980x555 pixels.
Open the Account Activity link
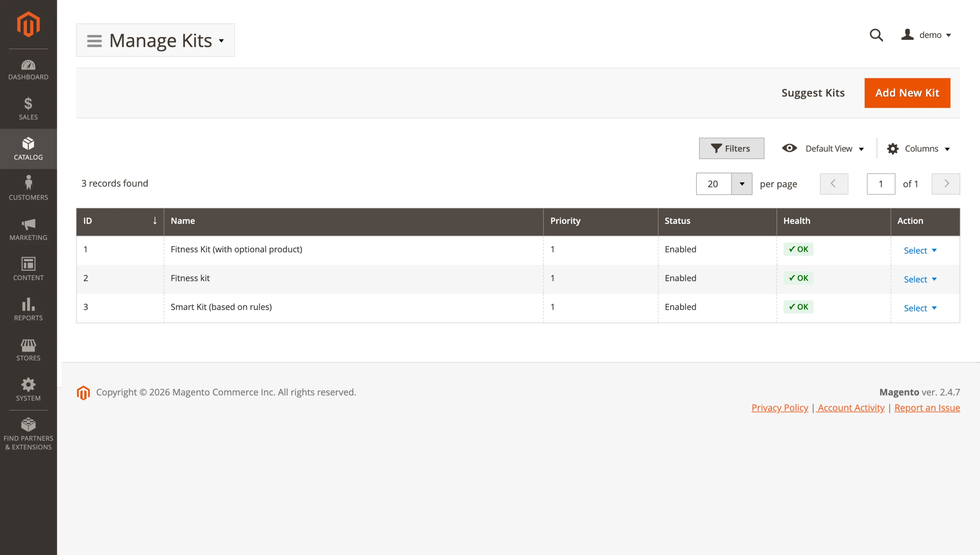point(851,408)
